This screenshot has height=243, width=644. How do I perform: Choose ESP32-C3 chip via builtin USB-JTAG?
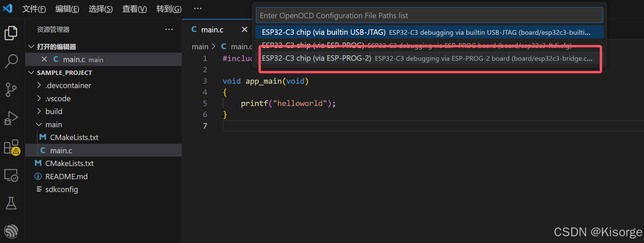point(429,32)
